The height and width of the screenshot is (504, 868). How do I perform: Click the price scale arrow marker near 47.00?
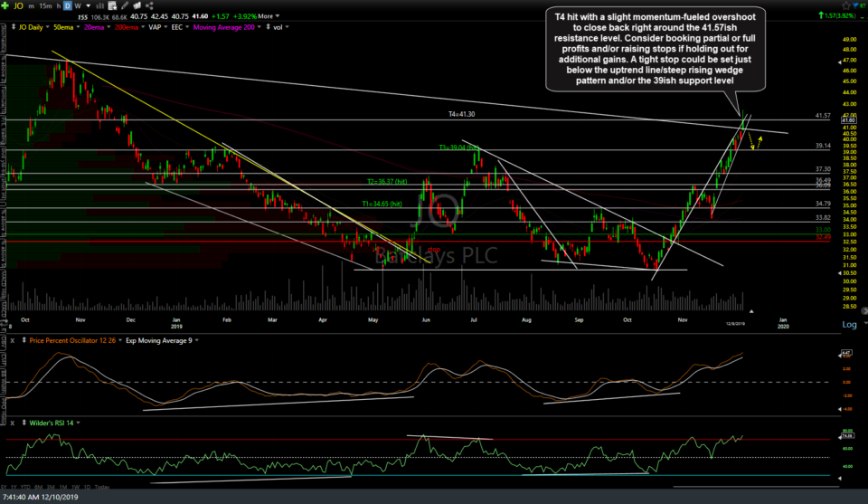pyautogui.click(x=840, y=62)
